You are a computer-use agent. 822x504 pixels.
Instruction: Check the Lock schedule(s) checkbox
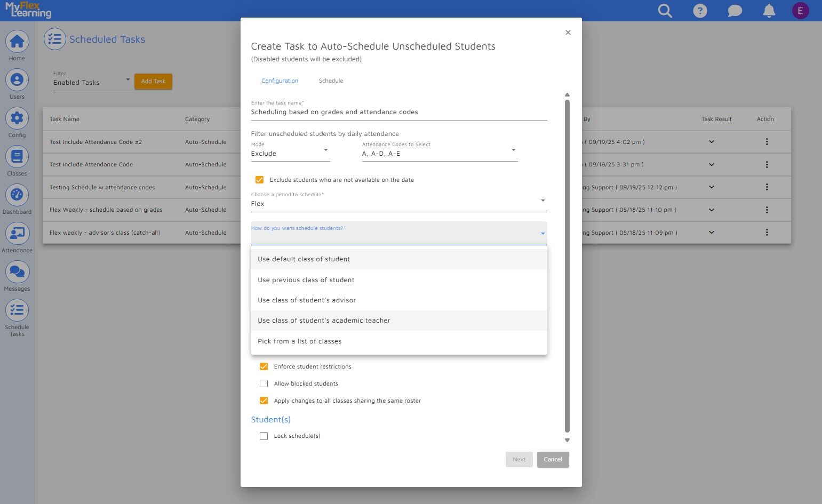click(264, 436)
